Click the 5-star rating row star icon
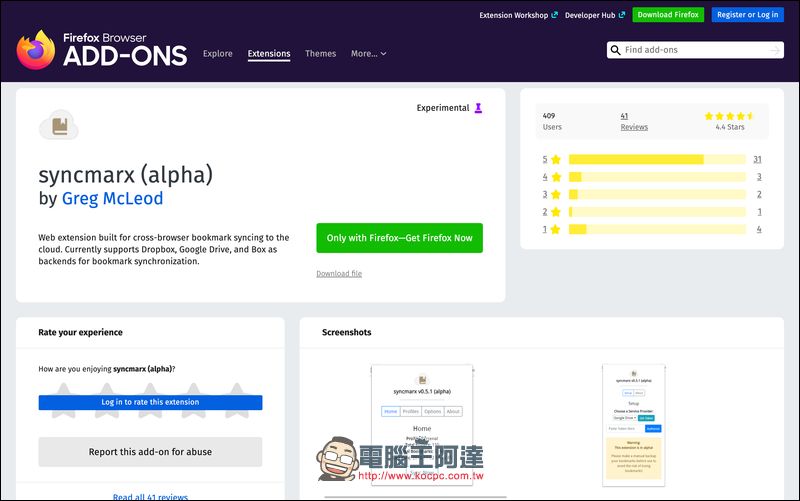This screenshot has width=800, height=501. pos(555,159)
